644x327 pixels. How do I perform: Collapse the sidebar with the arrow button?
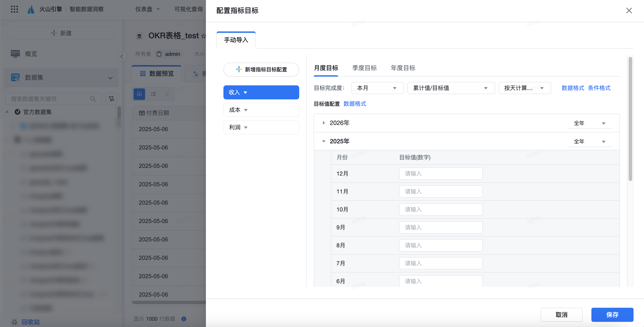[x=122, y=56]
